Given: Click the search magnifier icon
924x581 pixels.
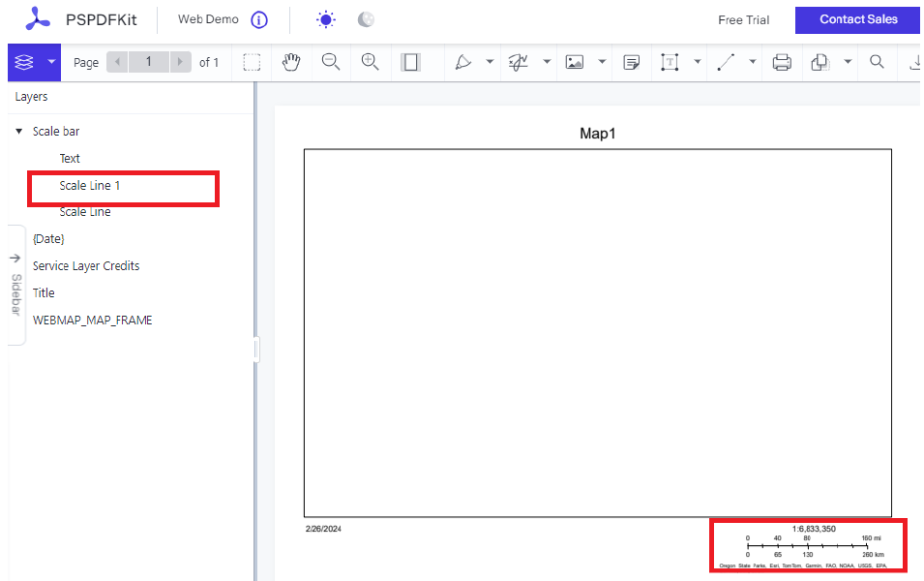Looking at the screenshot, I should point(877,62).
